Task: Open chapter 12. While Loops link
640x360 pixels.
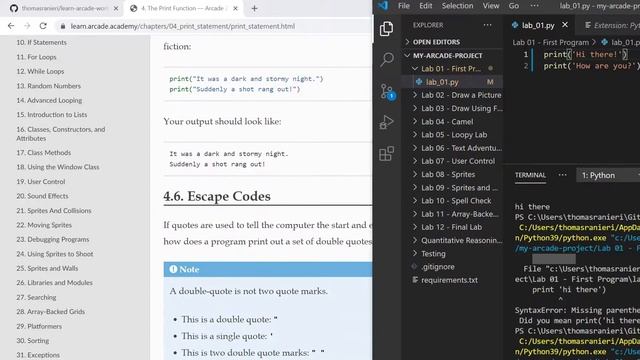Action: (40, 71)
